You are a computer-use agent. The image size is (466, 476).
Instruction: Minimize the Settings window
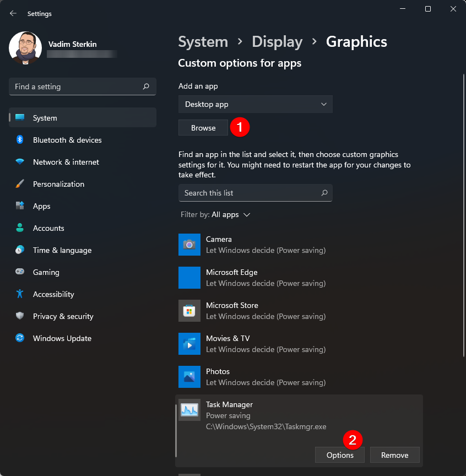coord(403,9)
